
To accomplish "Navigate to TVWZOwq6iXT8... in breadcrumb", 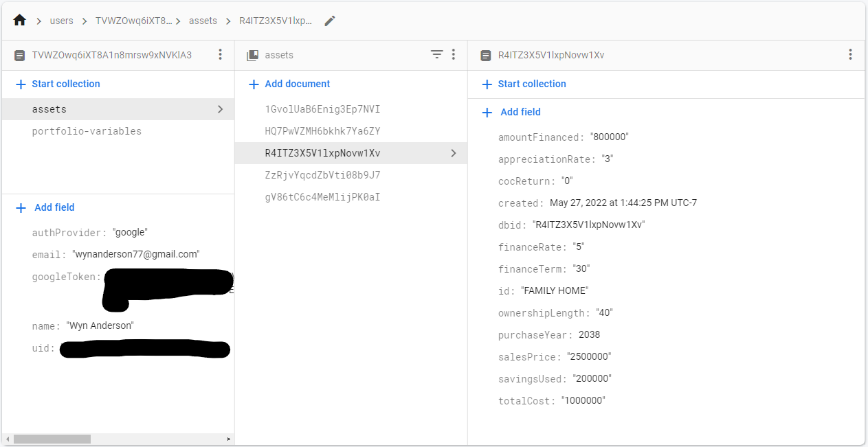I will pyautogui.click(x=133, y=21).
